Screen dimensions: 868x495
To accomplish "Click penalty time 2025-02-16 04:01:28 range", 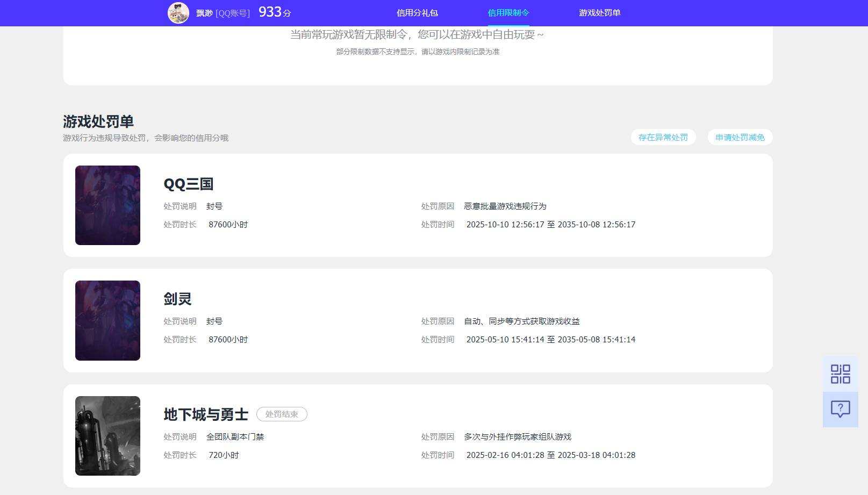I will click(551, 455).
